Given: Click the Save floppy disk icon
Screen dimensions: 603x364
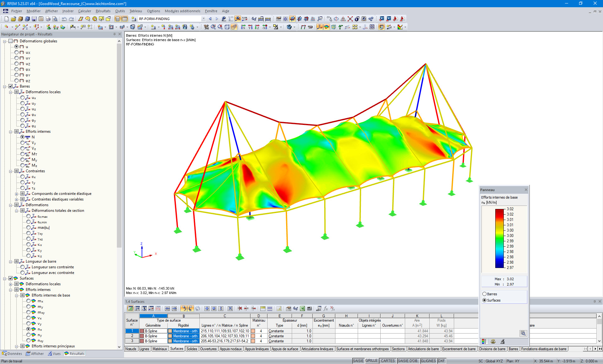Looking at the screenshot, I should pyautogui.click(x=34, y=19).
